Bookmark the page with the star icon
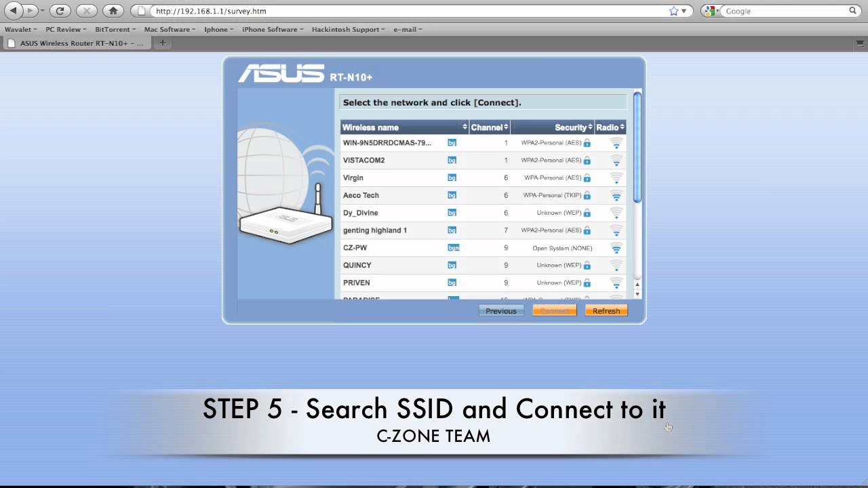The width and height of the screenshot is (868, 488). click(673, 11)
